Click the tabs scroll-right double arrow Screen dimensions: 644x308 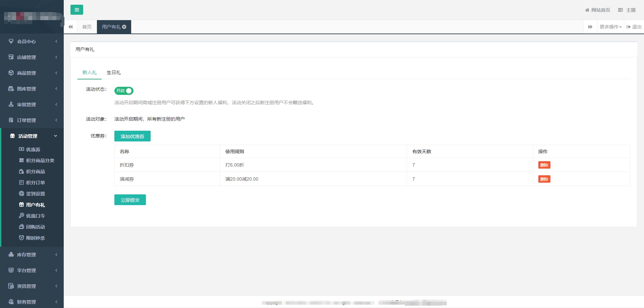590,27
